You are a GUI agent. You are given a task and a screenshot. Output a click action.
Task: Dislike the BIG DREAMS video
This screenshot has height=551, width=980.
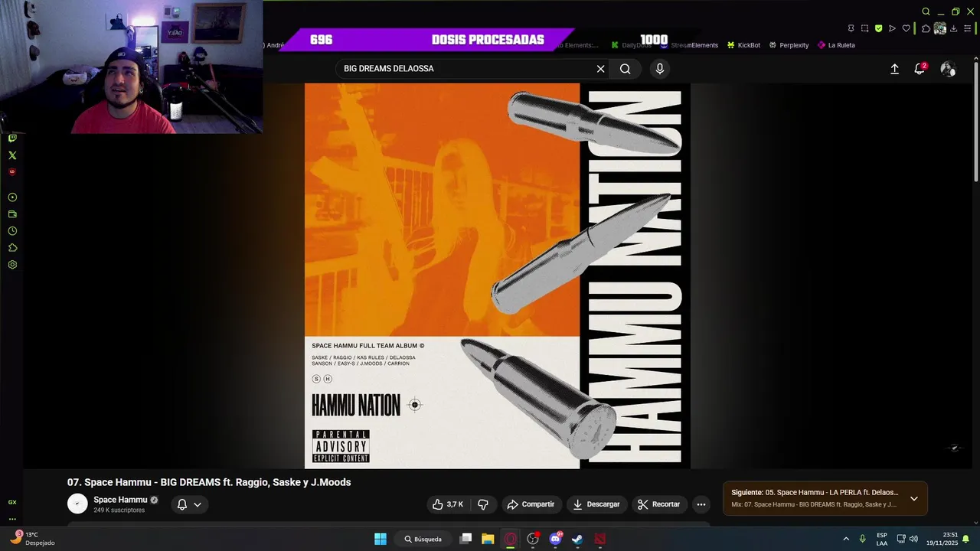pyautogui.click(x=483, y=504)
